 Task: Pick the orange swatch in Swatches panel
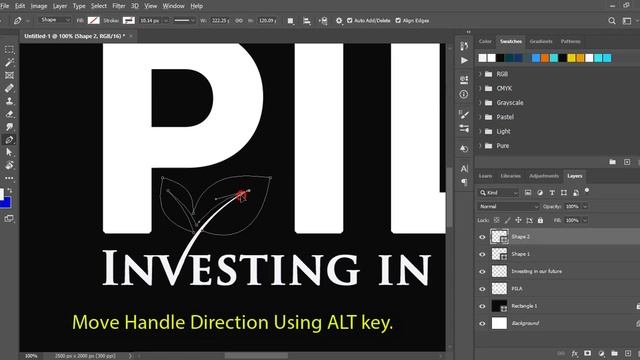click(544, 58)
